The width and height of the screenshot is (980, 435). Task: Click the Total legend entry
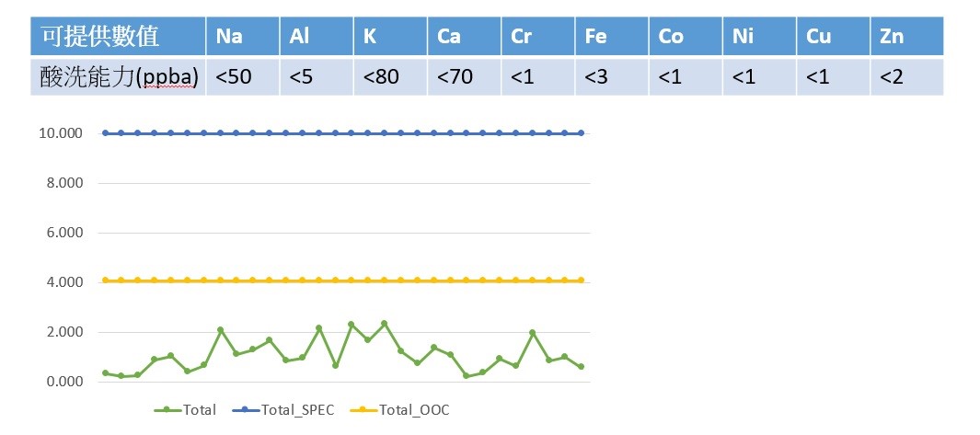pos(186,410)
